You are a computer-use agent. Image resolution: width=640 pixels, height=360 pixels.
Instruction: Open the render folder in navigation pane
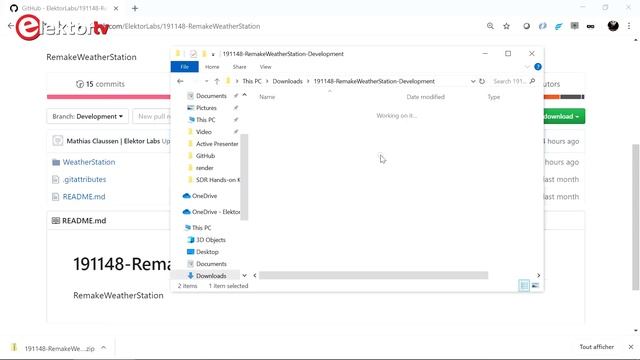pos(204,168)
